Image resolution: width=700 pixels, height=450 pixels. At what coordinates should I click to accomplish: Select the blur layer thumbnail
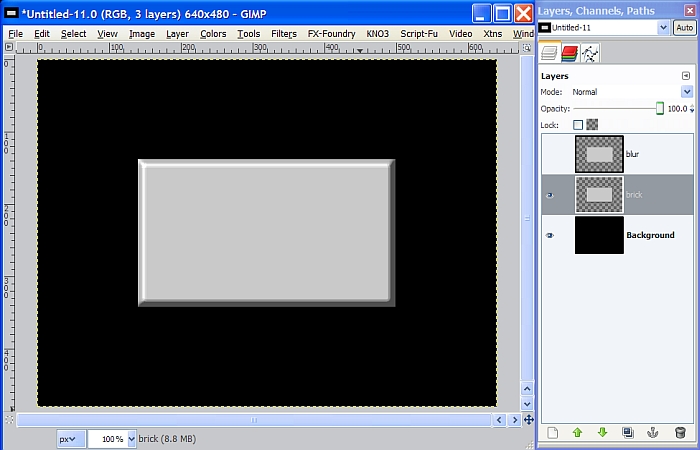pyautogui.click(x=599, y=154)
